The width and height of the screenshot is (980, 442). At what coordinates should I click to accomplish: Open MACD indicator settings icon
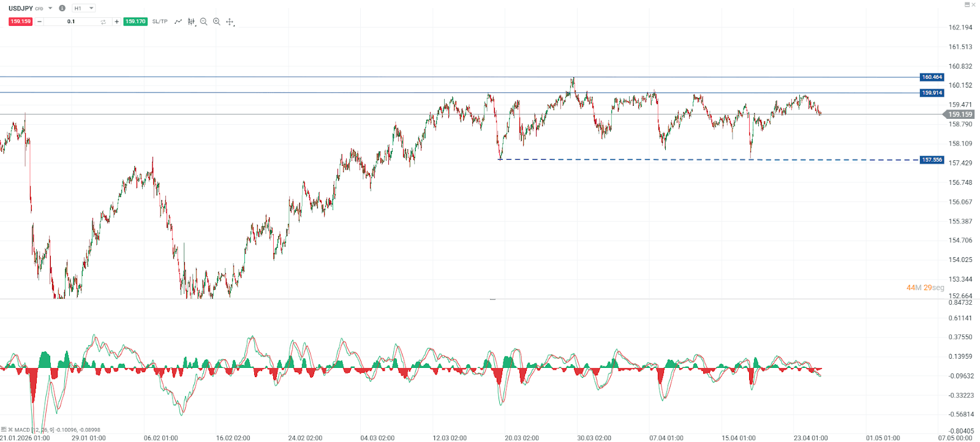point(4,430)
